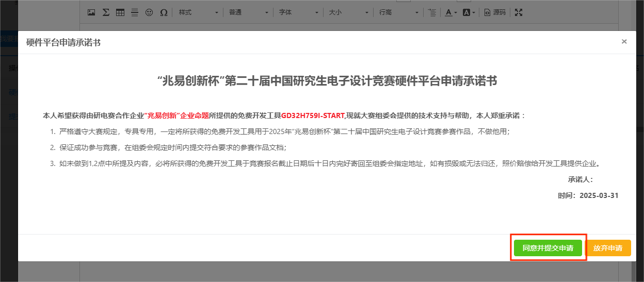Click the red text “兆易创新”企业命题
Viewport: 644px width, 282px height.
click(x=176, y=115)
